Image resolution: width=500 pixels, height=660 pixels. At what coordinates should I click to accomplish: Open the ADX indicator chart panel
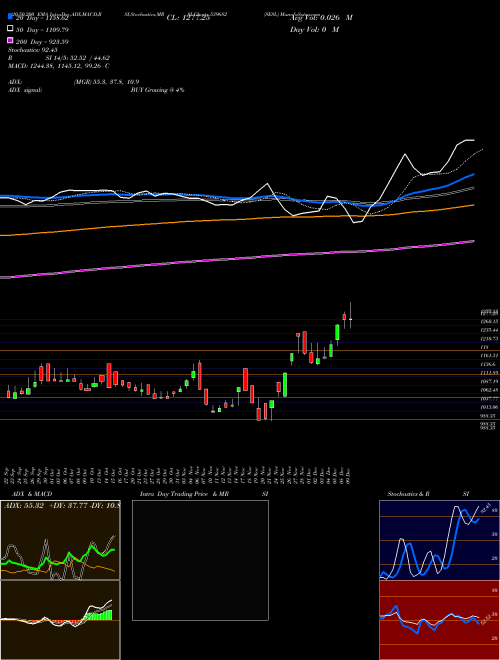point(60,540)
